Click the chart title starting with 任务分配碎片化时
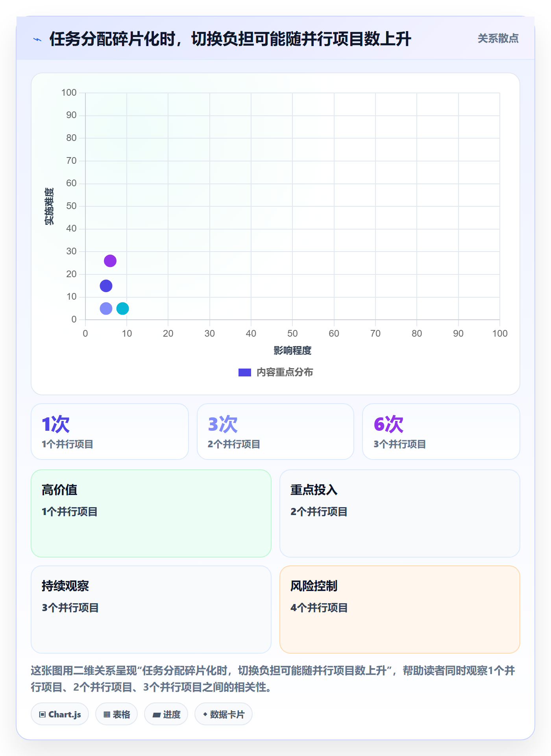Image resolution: width=551 pixels, height=756 pixels. pyautogui.click(x=230, y=39)
